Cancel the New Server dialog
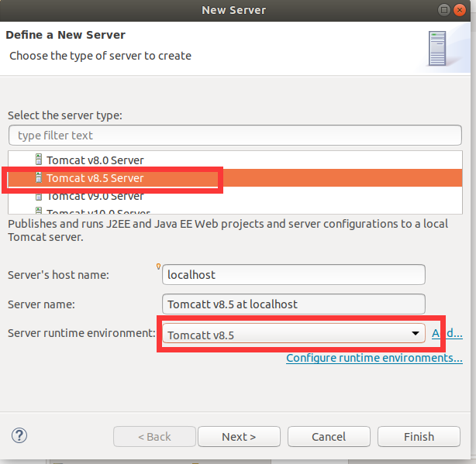The height and width of the screenshot is (464, 476). (329, 437)
